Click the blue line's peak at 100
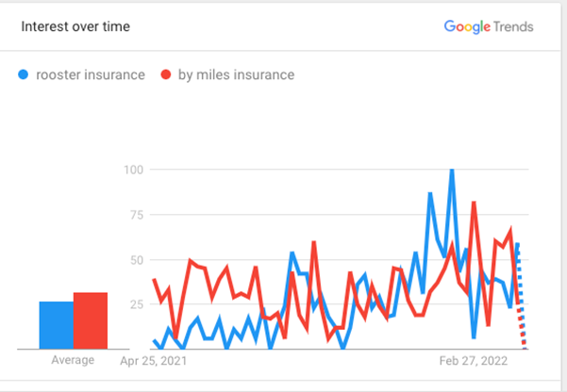 tap(453, 171)
